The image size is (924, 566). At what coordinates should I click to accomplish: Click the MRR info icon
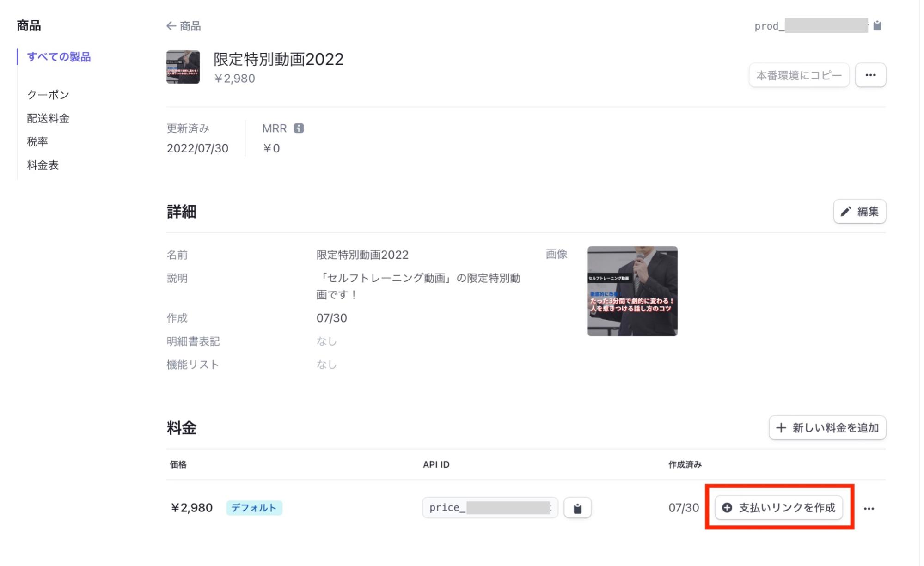point(299,128)
